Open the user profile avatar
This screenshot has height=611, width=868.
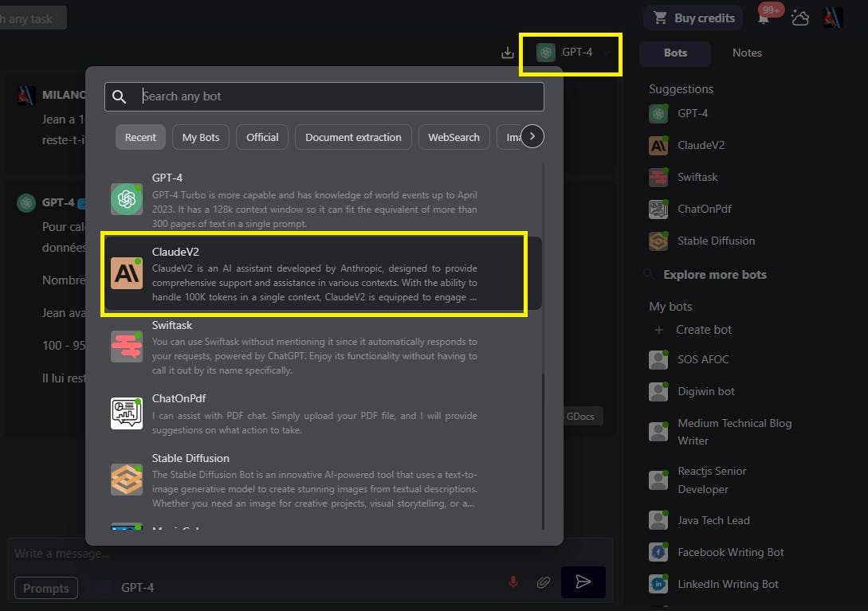pyautogui.click(x=832, y=18)
